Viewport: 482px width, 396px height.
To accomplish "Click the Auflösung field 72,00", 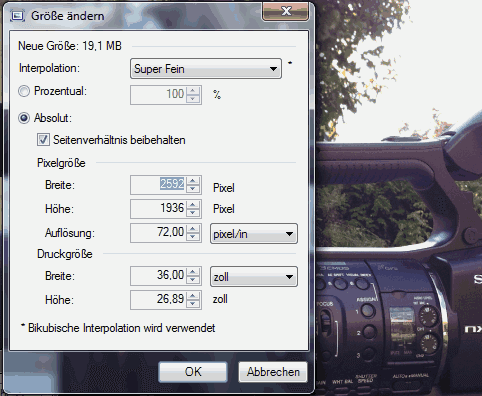I will 159,233.
